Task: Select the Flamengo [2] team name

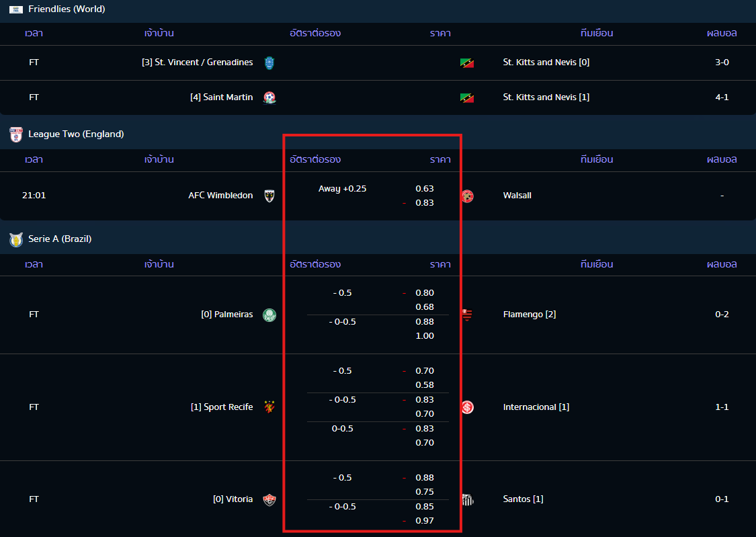Action: click(530, 315)
